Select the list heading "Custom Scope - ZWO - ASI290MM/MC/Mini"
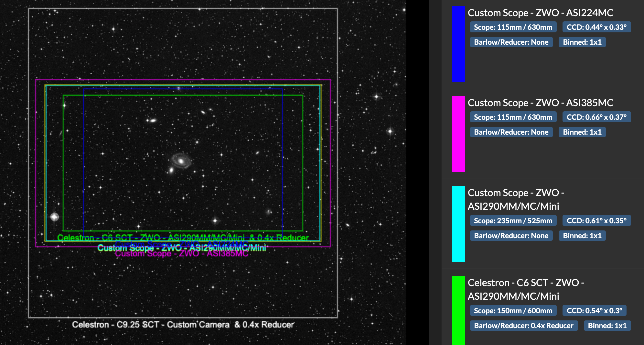This screenshot has width=644, height=345. tap(516, 199)
